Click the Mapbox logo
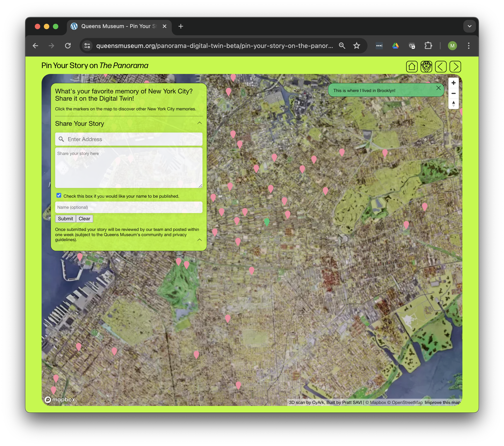This screenshot has width=504, height=446. pyautogui.click(x=59, y=399)
